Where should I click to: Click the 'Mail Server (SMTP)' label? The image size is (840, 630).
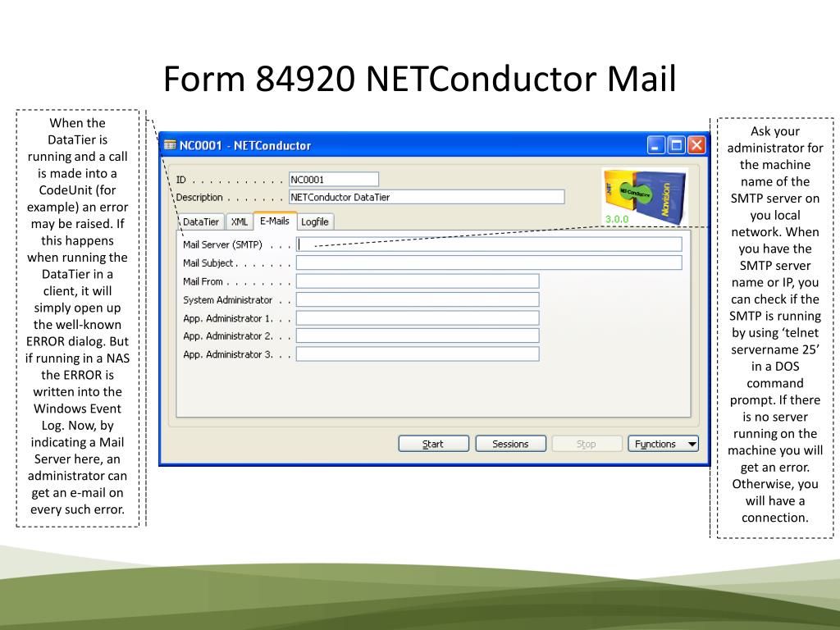click(222, 244)
